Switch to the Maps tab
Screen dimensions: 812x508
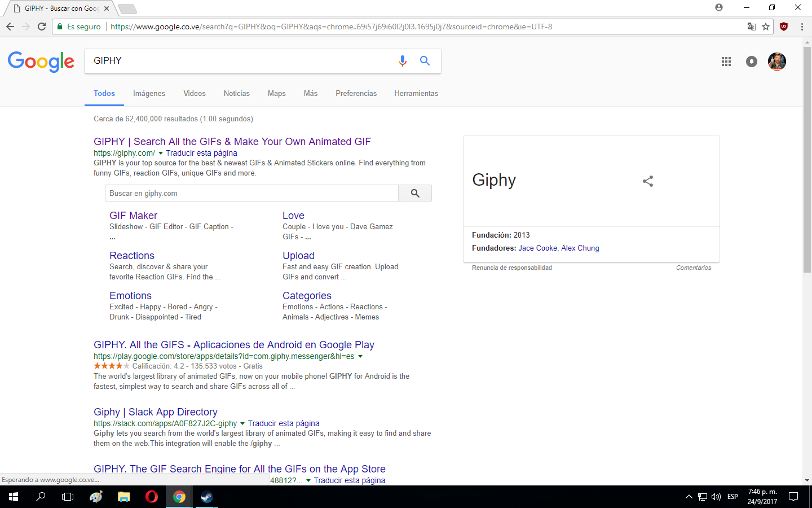[277, 93]
